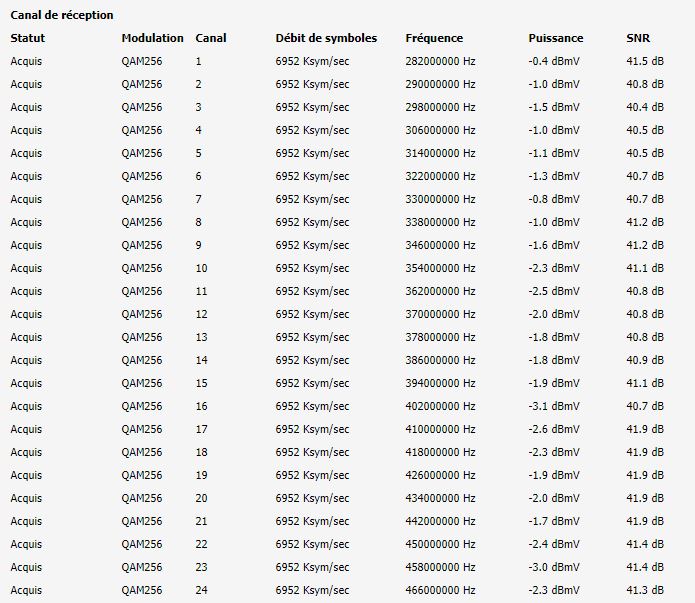Select the 41.3 dB SNR value
Image resolution: width=695 pixels, height=603 pixels.
pyautogui.click(x=644, y=590)
